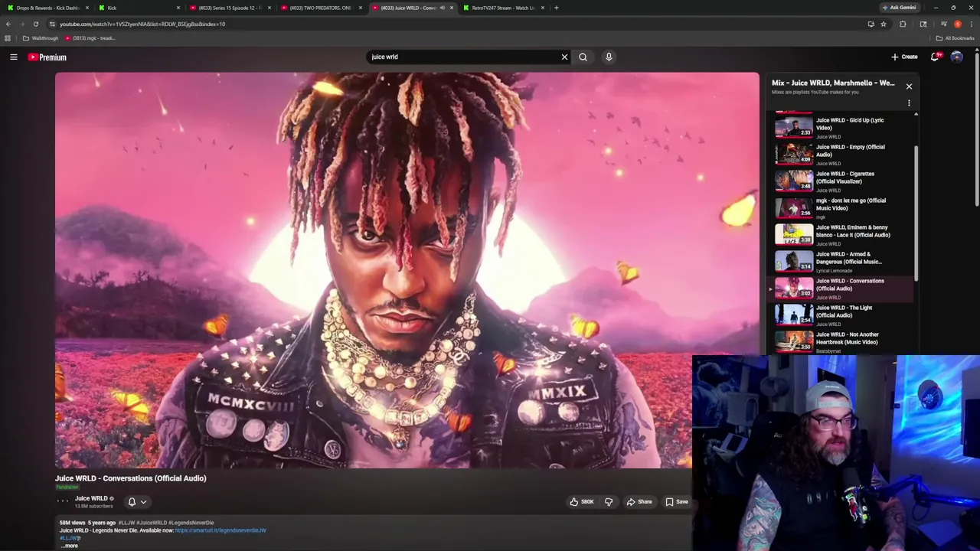
Task: Open Mix playlist three-dot options
Action: [909, 103]
